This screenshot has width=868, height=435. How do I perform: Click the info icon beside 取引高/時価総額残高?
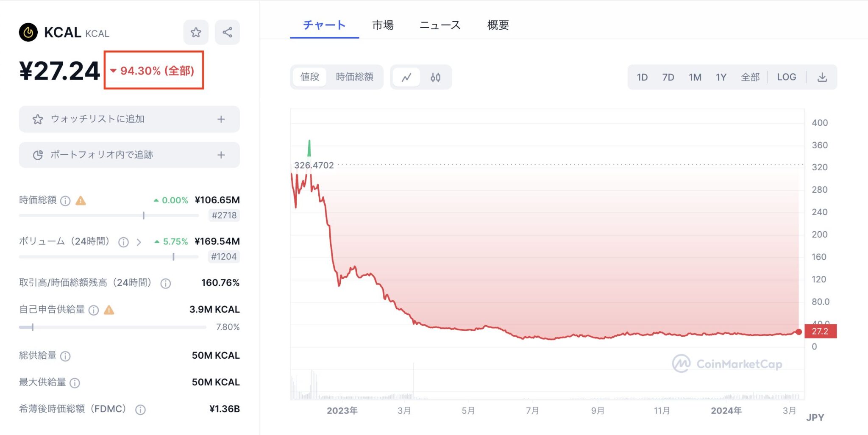165,283
